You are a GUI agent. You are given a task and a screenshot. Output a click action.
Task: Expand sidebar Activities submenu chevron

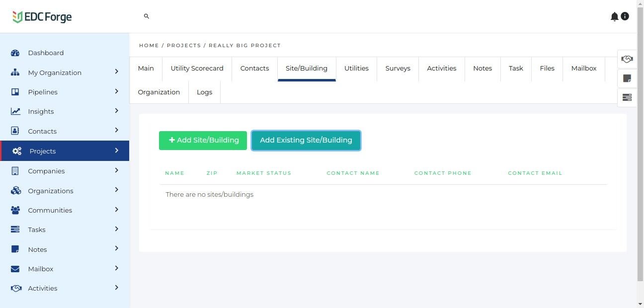[117, 287]
